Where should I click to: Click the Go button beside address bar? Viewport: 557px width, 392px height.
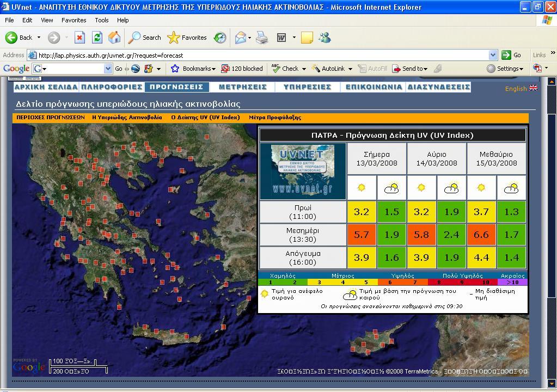[x=511, y=55]
